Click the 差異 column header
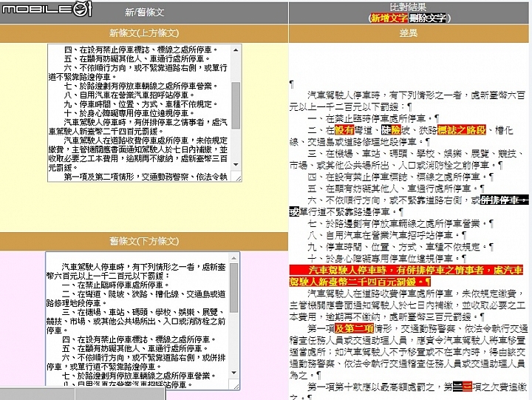532x400 pixels. pyautogui.click(x=408, y=33)
